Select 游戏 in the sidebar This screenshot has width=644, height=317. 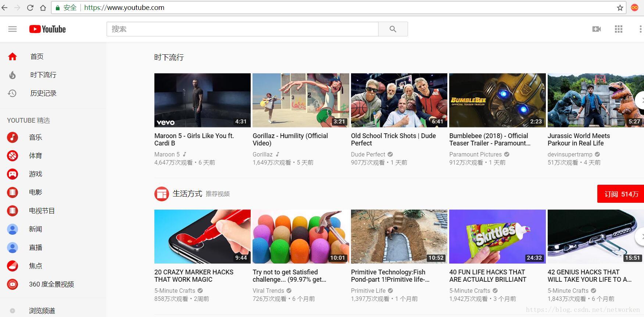36,174
